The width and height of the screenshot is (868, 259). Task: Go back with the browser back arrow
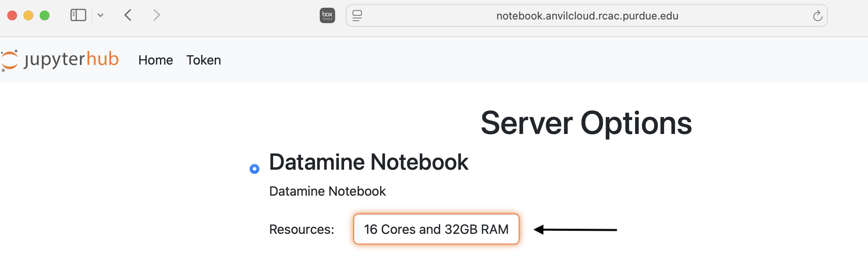click(128, 15)
